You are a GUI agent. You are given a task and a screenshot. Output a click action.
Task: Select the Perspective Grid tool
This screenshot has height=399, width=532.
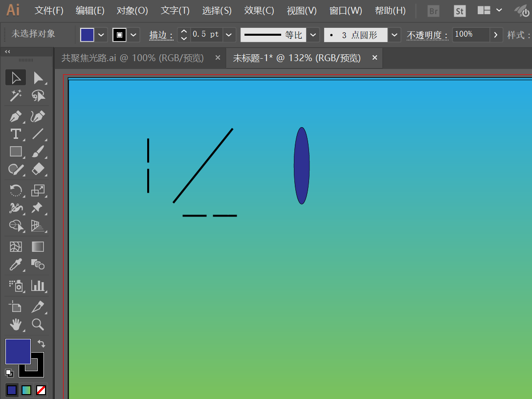click(x=38, y=225)
